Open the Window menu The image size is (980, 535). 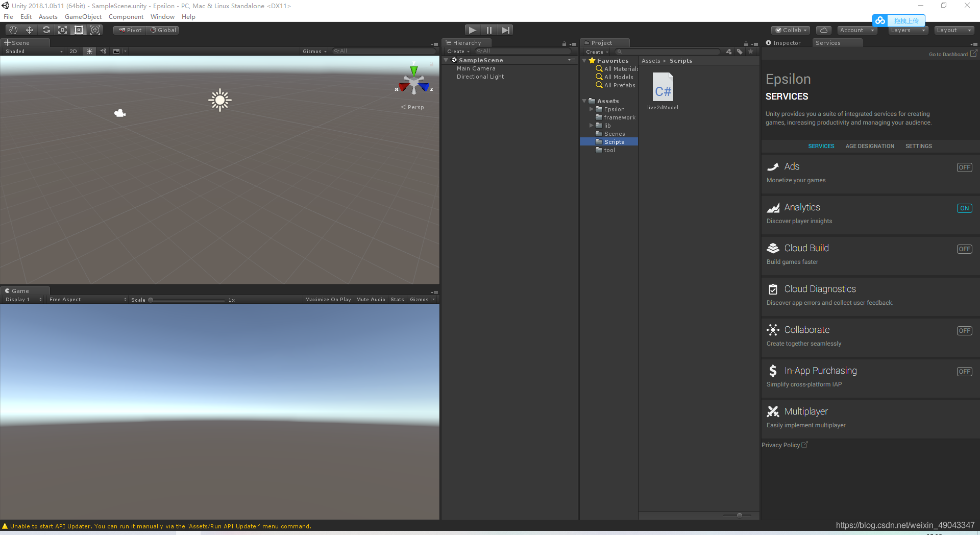coord(162,17)
